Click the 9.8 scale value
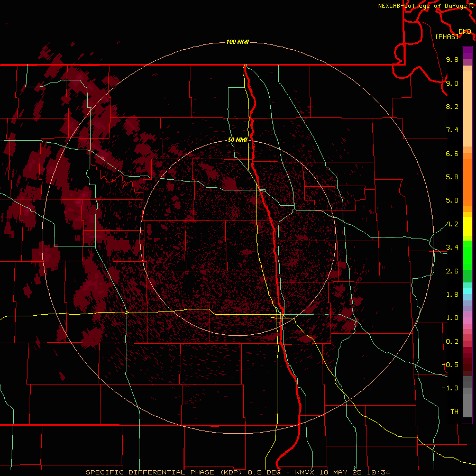Viewport: 476px width, 476px height. 452,59
